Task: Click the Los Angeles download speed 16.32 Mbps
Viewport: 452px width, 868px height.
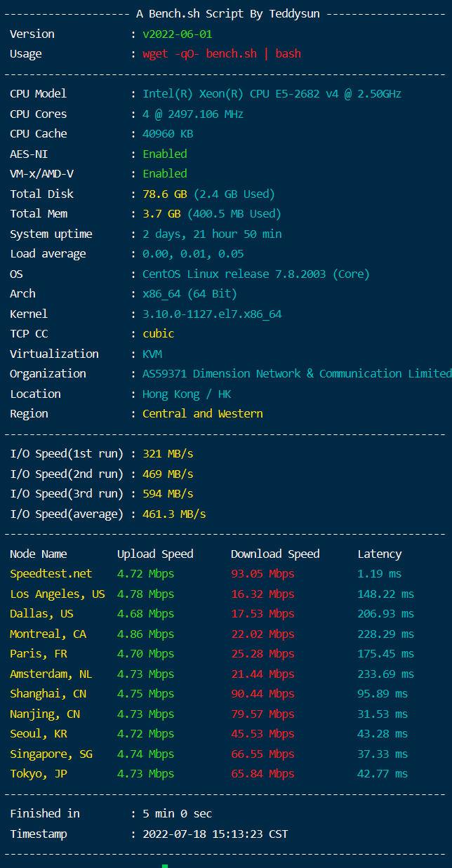Action: (x=262, y=594)
